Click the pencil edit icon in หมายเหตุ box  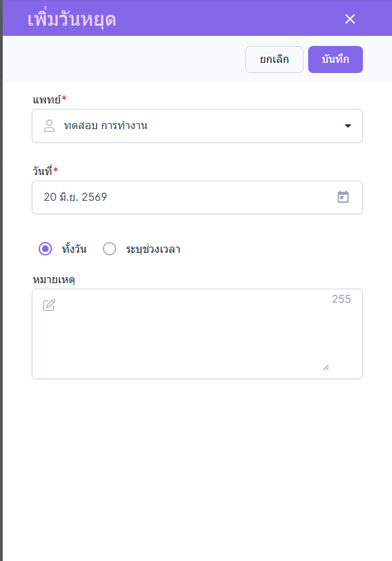point(49,305)
